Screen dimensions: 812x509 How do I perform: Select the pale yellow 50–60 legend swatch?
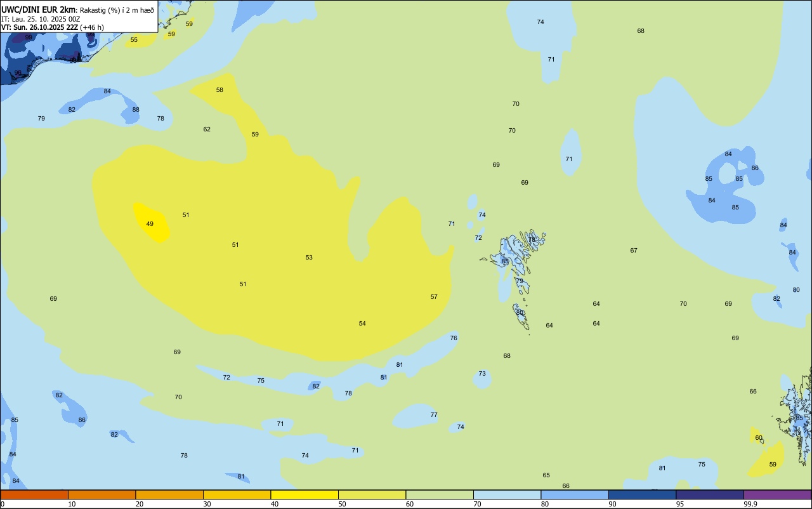point(372,494)
